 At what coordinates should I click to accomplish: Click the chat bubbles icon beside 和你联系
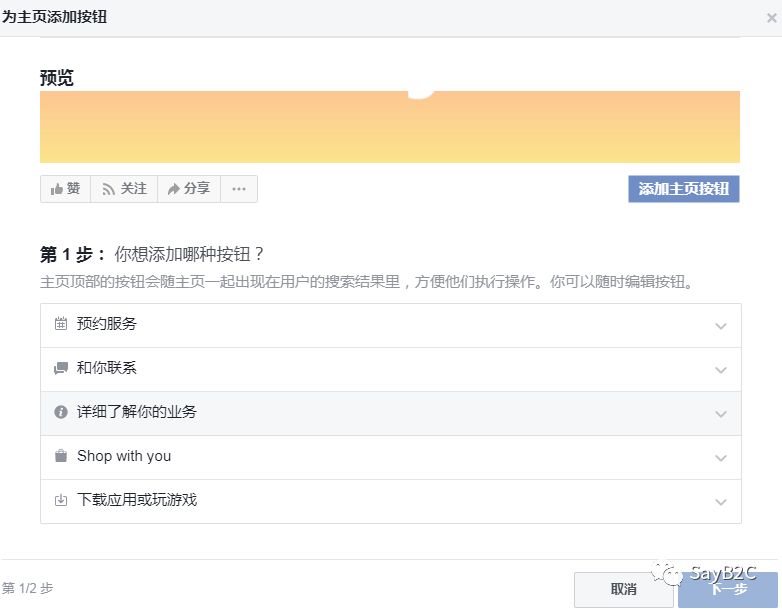[x=61, y=368]
